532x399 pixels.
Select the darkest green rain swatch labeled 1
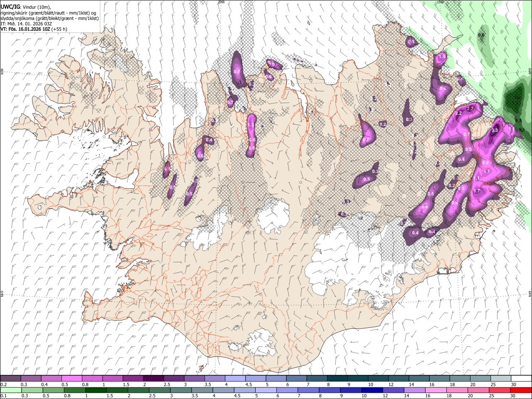(96, 390)
